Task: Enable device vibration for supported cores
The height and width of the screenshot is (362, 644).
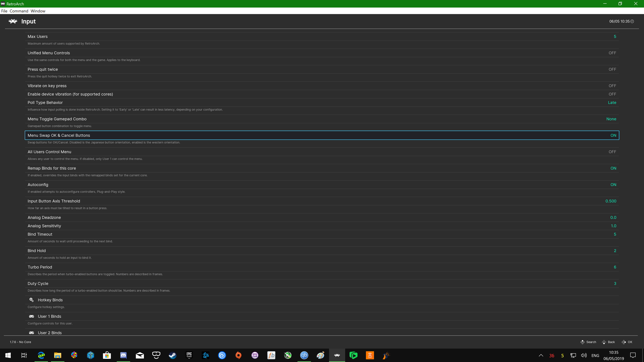Action: [322, 94]
